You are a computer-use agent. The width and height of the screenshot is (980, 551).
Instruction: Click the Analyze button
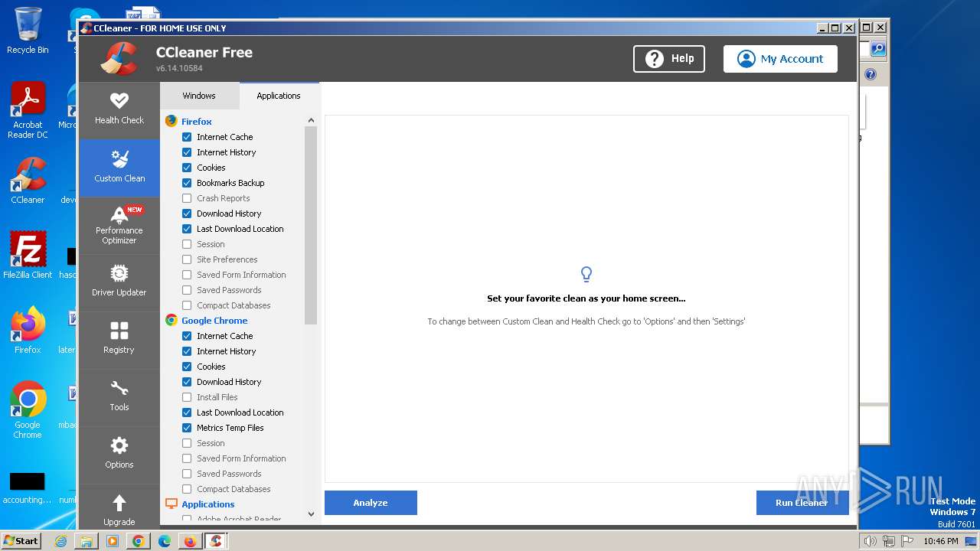point(371,503)
